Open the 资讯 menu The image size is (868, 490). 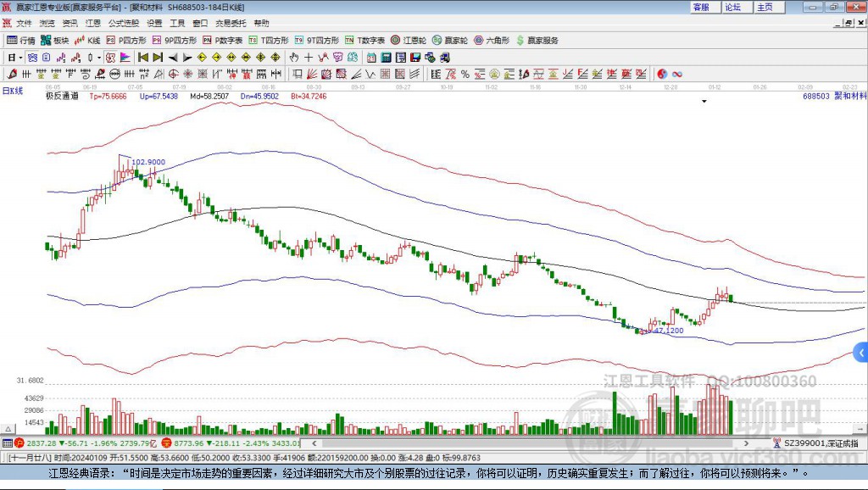(70, 23)
